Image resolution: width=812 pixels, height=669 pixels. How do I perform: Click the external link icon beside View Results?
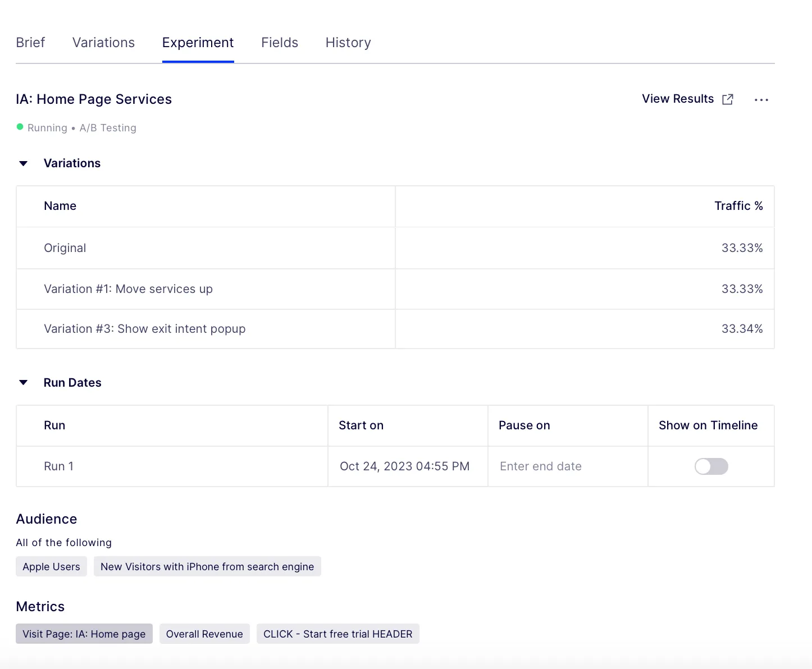pos(728,99)
